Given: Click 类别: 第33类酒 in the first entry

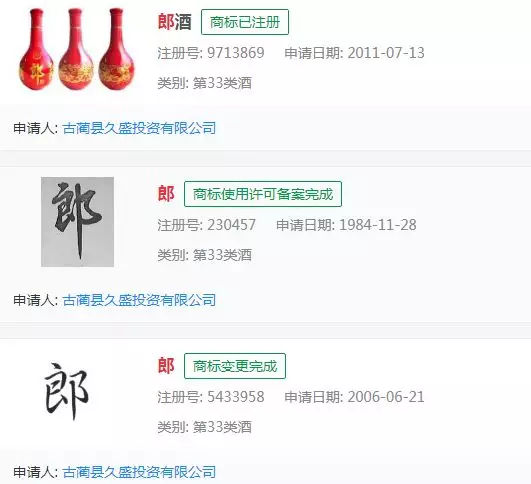Looking at the screenshot, I should tap(205, 83).
